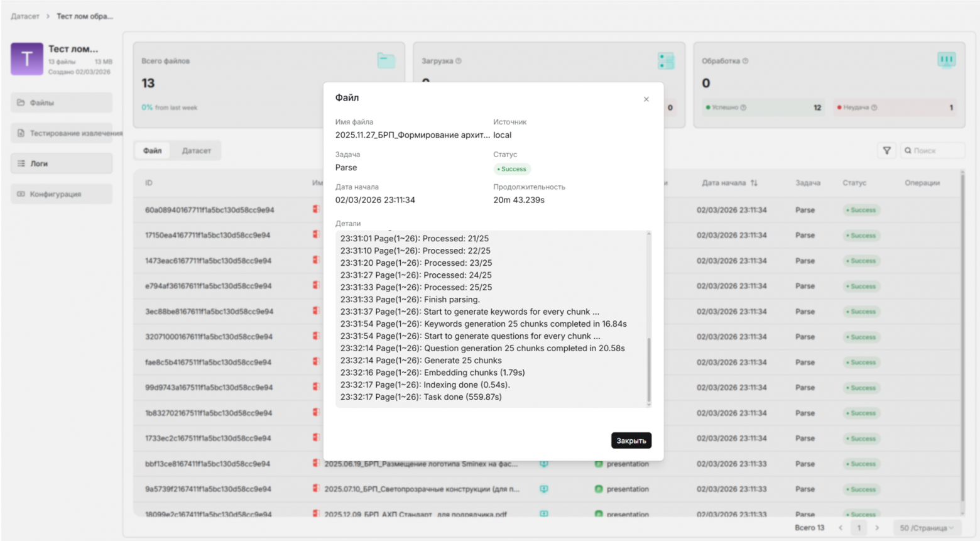Switch to the Файл tab
Screen dimensions: 980x541
152,151
